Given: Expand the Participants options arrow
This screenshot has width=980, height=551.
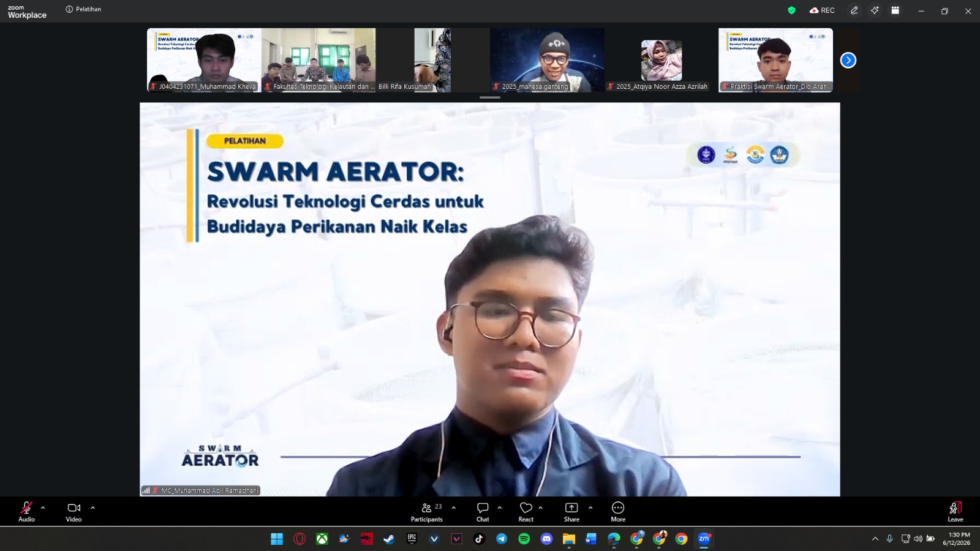Looking at the screenshot, I should pos(454,508).
